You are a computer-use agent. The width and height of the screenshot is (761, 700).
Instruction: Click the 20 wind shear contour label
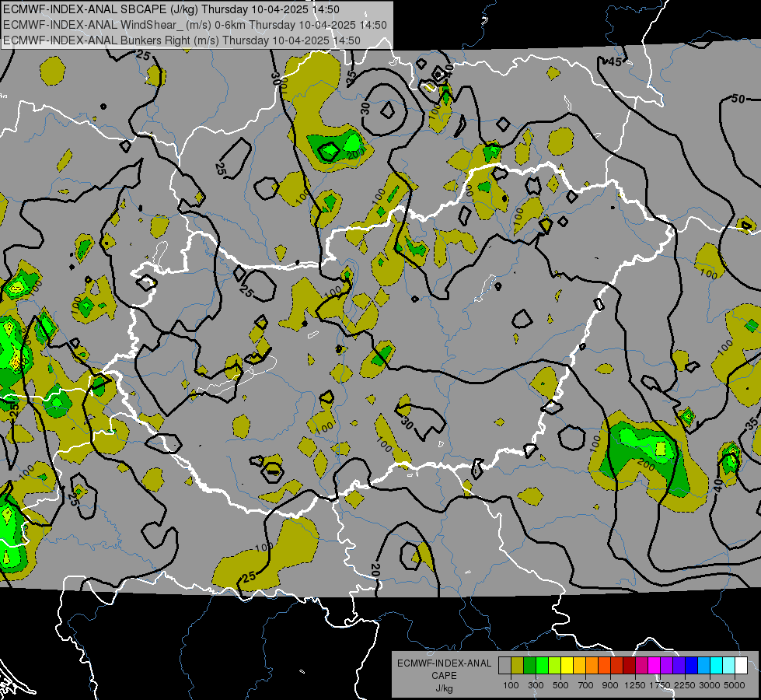click(x=375, y=570)
